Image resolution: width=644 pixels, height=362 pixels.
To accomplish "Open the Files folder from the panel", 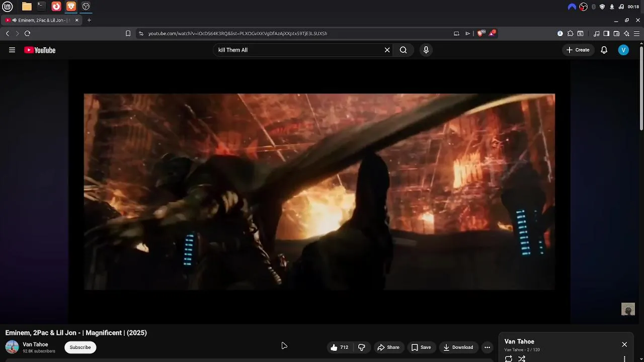I will tap(27, 7).
